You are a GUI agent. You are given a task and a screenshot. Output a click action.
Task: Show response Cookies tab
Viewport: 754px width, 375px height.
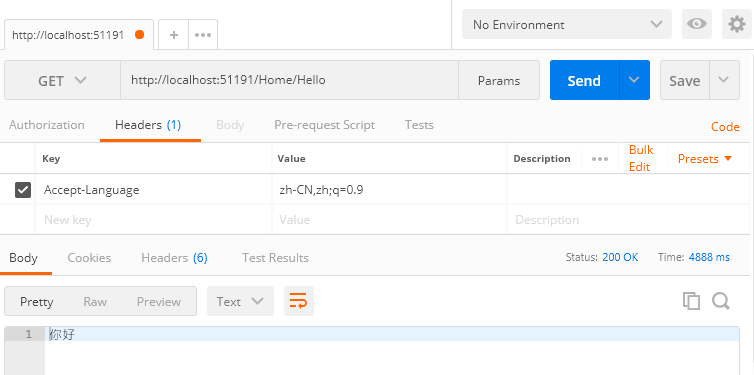[89, 258]
